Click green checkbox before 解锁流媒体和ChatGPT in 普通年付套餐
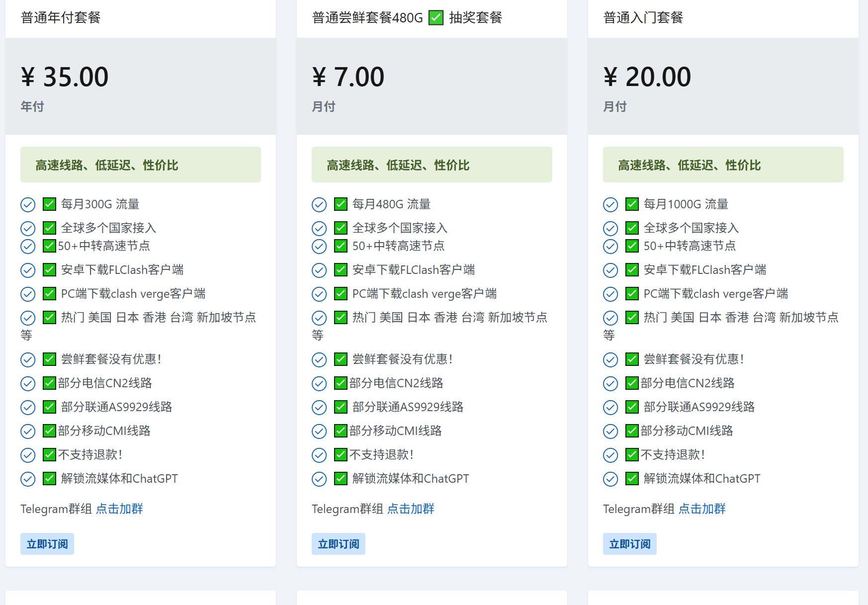 49,479
